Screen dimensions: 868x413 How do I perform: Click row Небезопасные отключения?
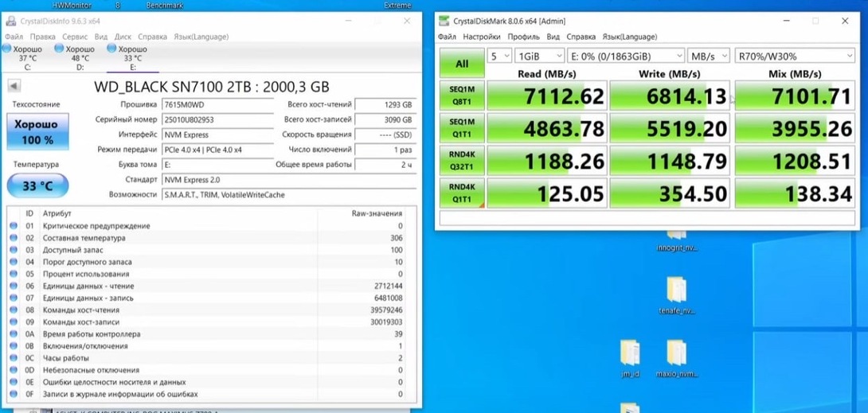[x=207, y=370]
